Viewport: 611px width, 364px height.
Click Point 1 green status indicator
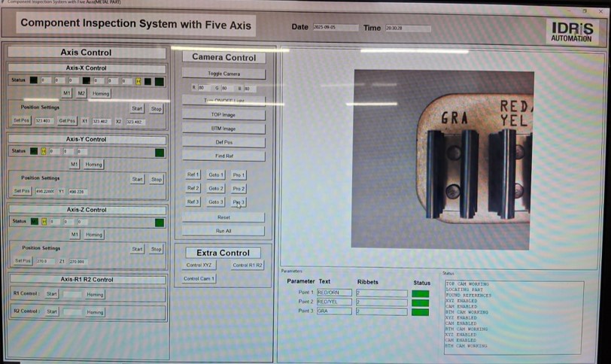[x=420, y=293]
